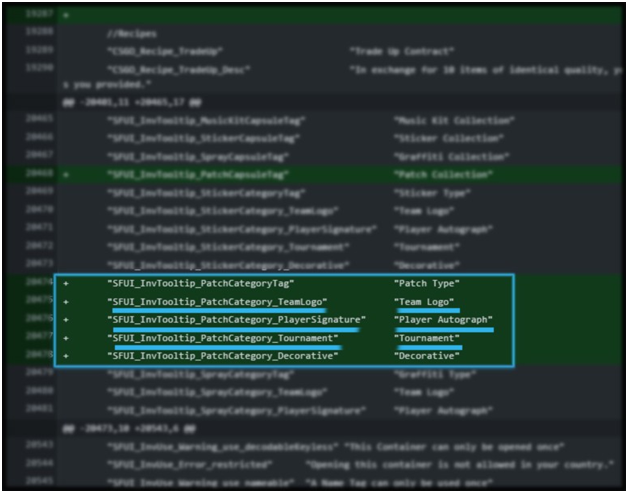
Task: Click the underlined "Team Logo" value in highlighted box
Action: (426, 301)
